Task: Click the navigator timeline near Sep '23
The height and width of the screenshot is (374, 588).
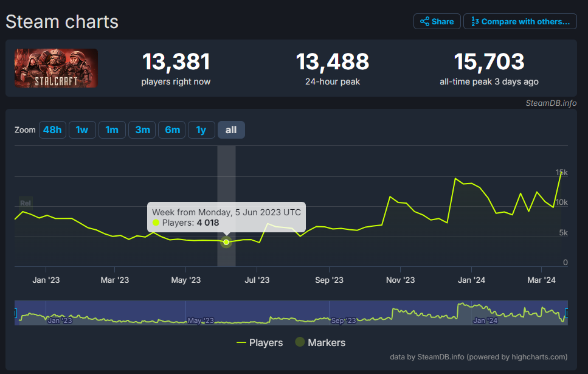Action: pyautogui.click(x=343, y=320)
